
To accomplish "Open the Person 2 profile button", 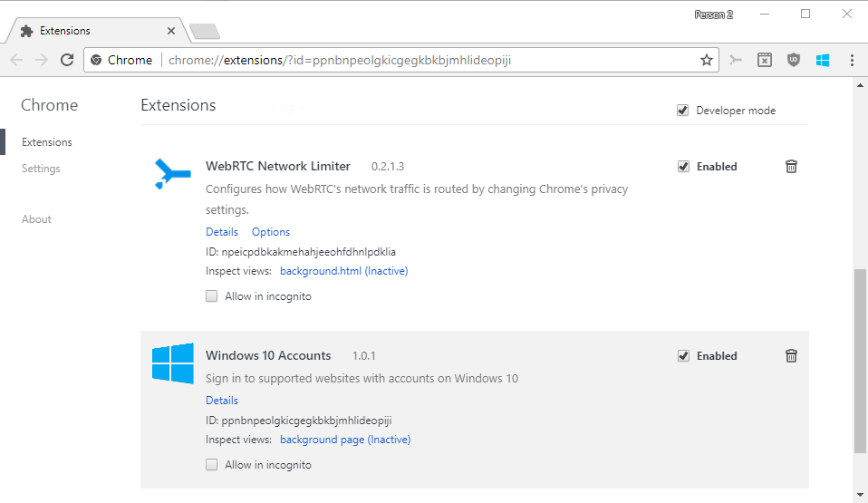I will tap(714, 15).
